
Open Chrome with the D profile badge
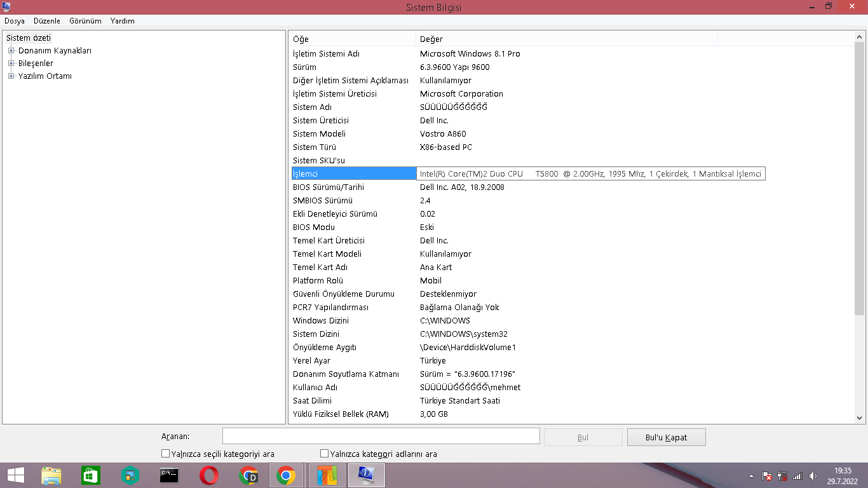tap(248, 475)
